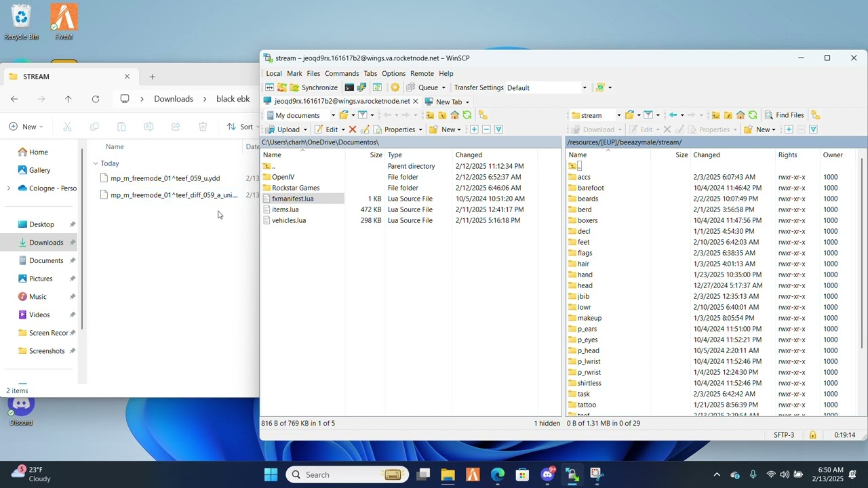Select the makeup folder in remote panel

tap(589, 318)
